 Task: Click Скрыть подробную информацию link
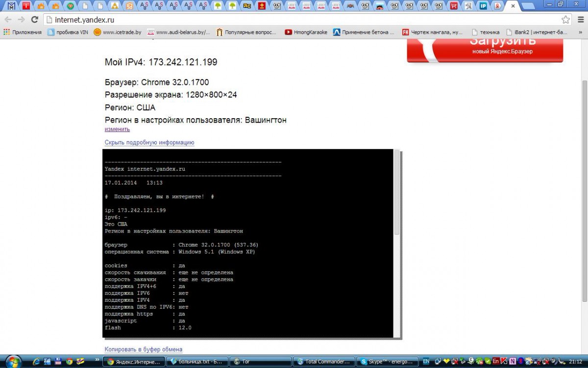point(149,142)
